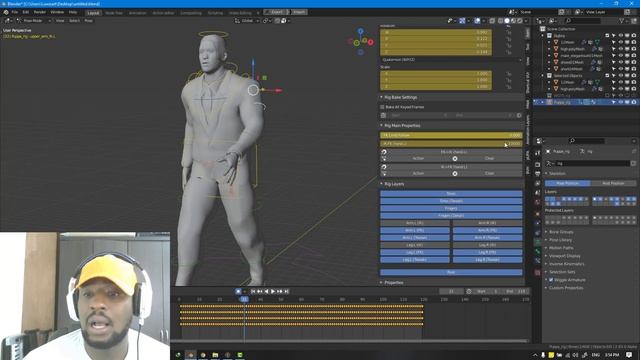This screenshot has width=640, height=360.
Task: Click the FK->IK (hand.L) button
Action: click(454, 152)
